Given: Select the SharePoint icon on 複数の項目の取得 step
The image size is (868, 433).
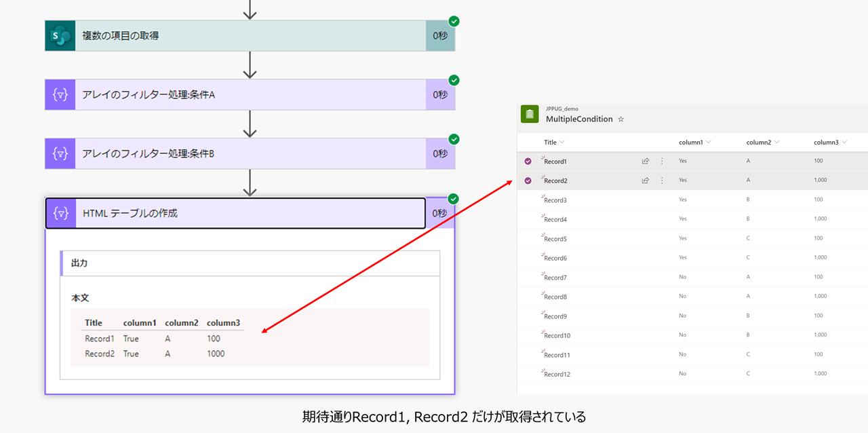Looking at the screenshot, I should coord(58,35).
